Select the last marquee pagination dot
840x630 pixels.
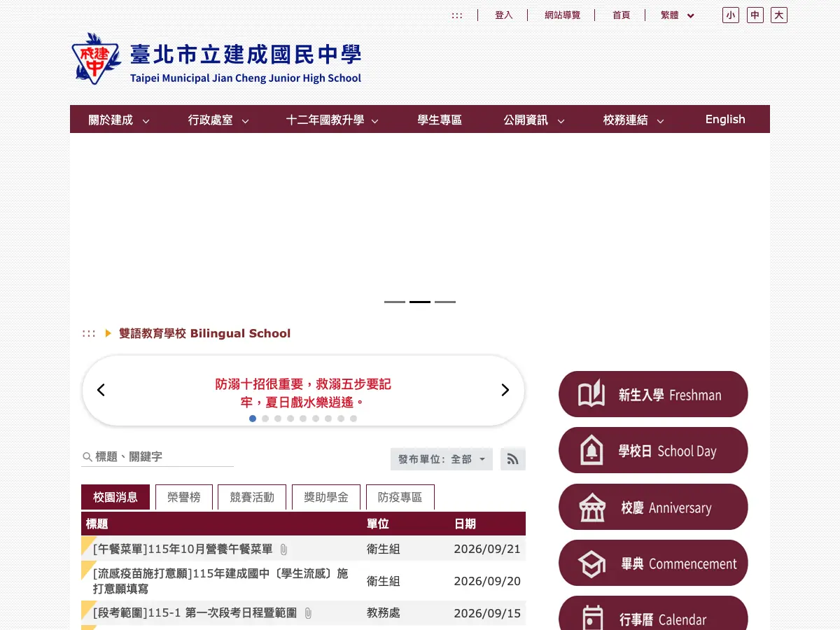(353, 419)
